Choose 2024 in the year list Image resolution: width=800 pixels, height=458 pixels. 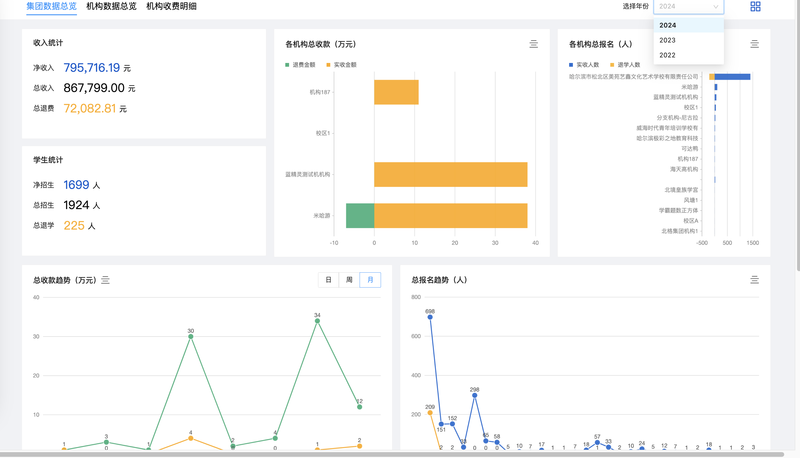click(x=688, y=25)
